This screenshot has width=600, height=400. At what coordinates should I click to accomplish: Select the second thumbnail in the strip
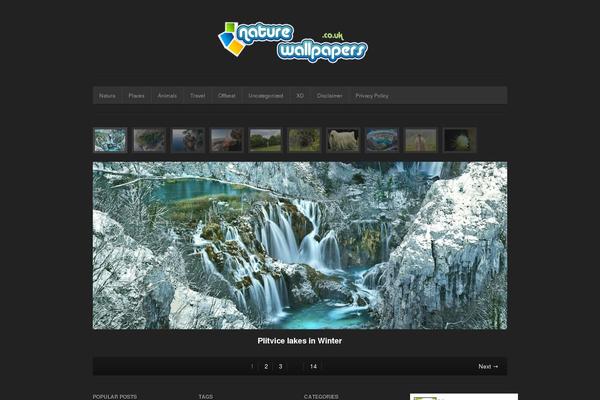point(149,140)
